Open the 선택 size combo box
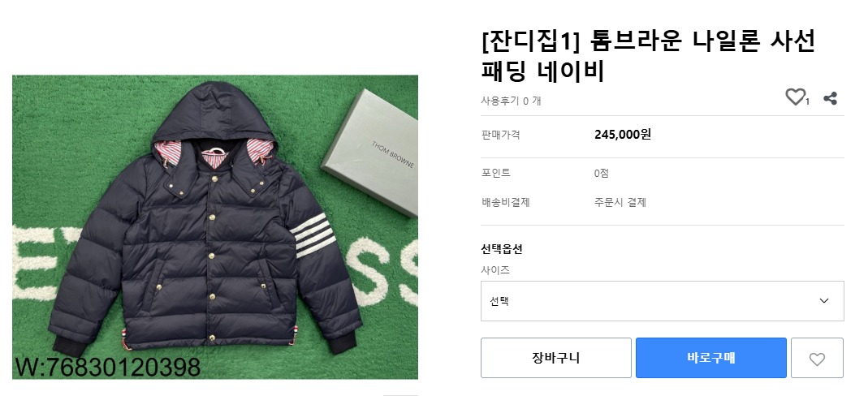868x396 pixels. click(x=662, y=301)
